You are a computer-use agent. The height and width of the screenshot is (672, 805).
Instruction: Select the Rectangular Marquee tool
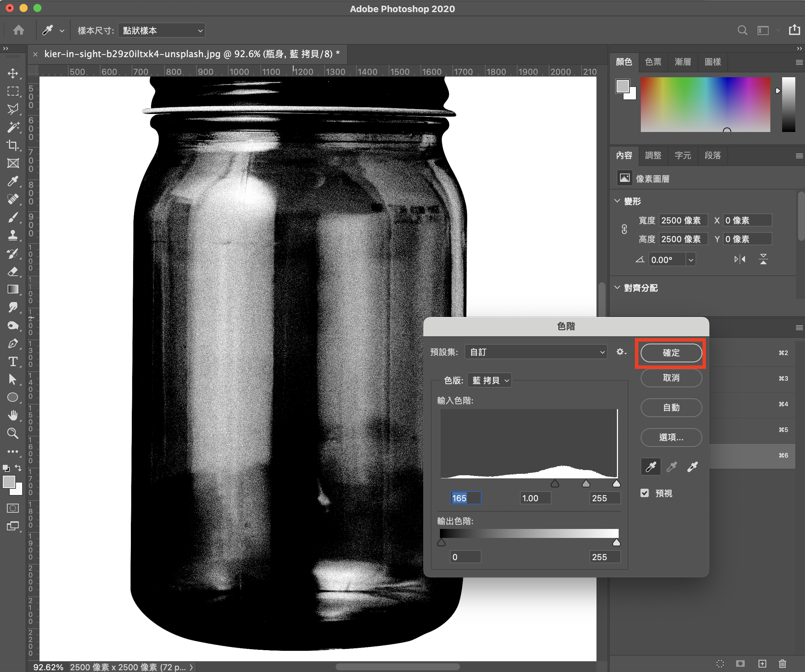tap(13, 91)
